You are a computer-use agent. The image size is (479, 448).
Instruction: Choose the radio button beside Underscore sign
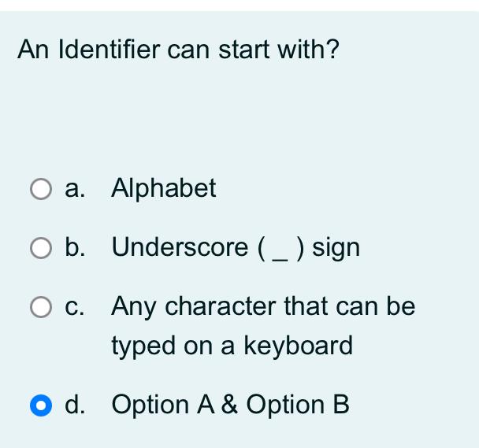[39, 249]
